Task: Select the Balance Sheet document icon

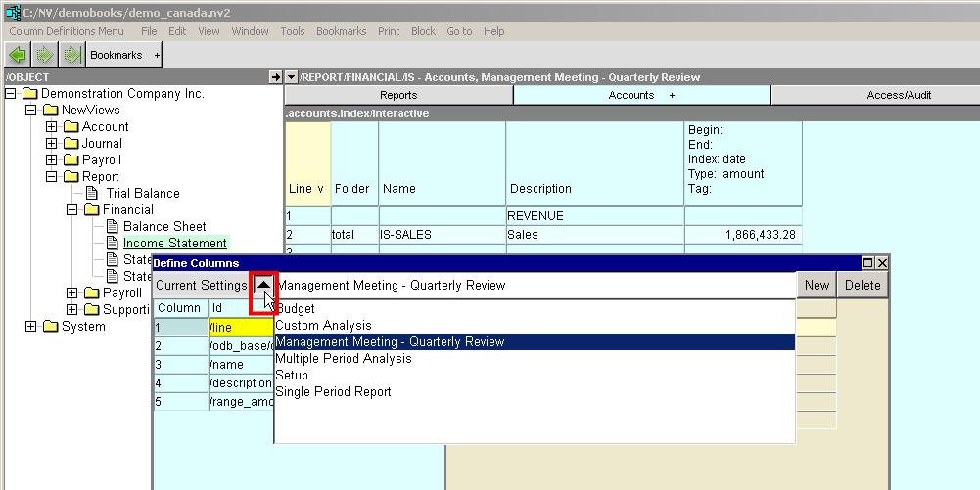Action: coord(112,226)
